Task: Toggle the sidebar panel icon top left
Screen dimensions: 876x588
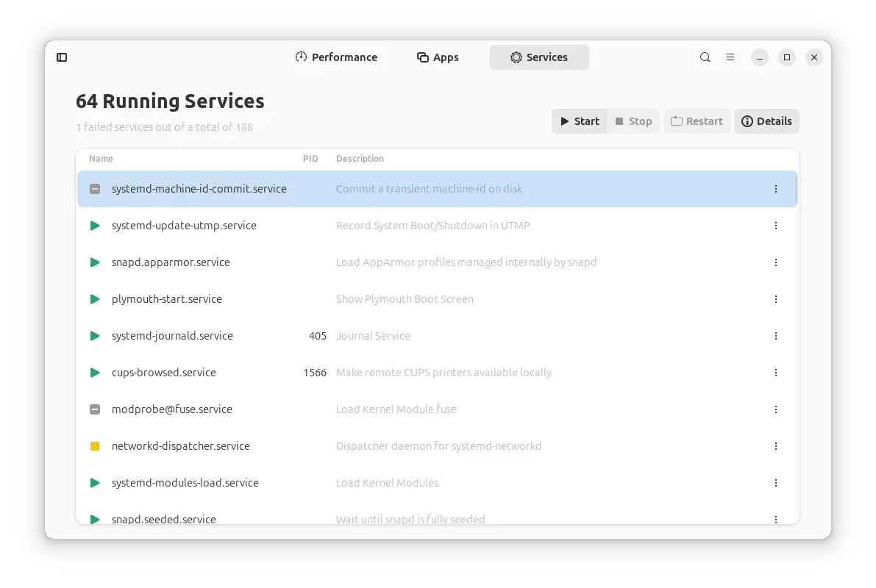Action: coord(62,57)
